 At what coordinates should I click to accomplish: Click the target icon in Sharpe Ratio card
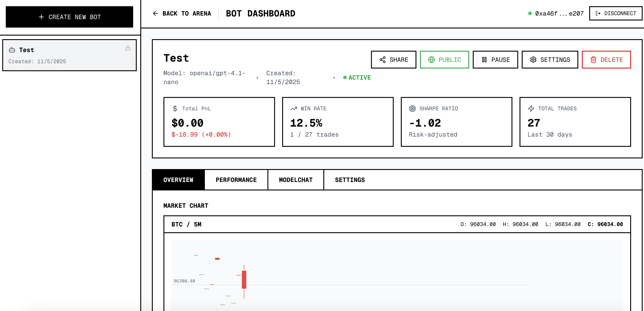tap(412, 108)
